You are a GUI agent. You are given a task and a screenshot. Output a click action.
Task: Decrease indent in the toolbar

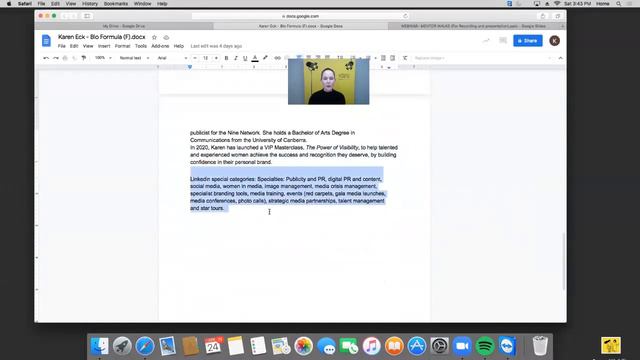383,58
